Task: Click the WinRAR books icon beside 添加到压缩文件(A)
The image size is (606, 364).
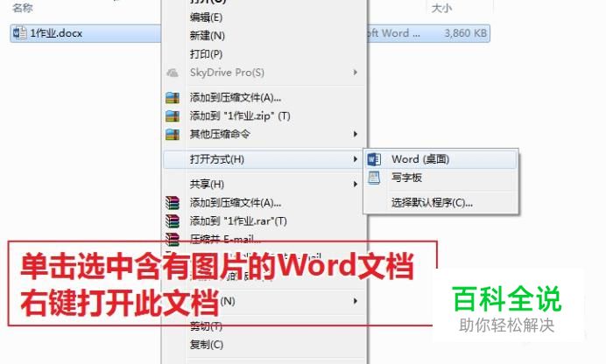Action: pyautogui.click(x=173, y=203)
